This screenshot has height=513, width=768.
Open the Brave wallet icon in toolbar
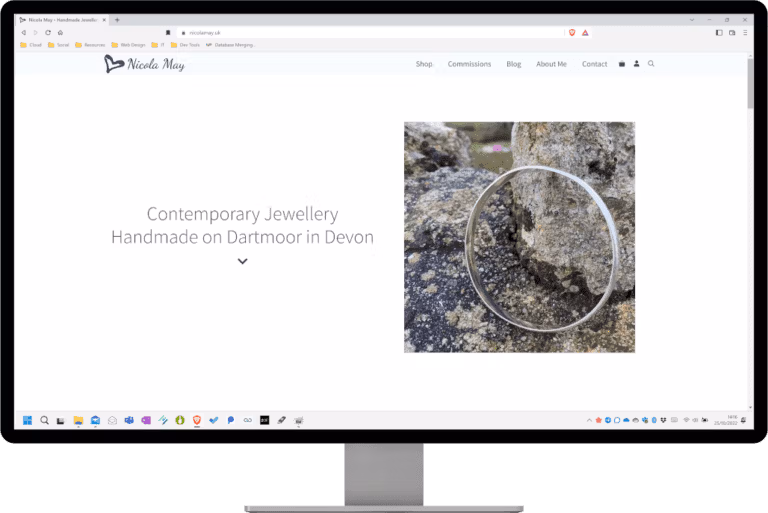click(732, 32)
